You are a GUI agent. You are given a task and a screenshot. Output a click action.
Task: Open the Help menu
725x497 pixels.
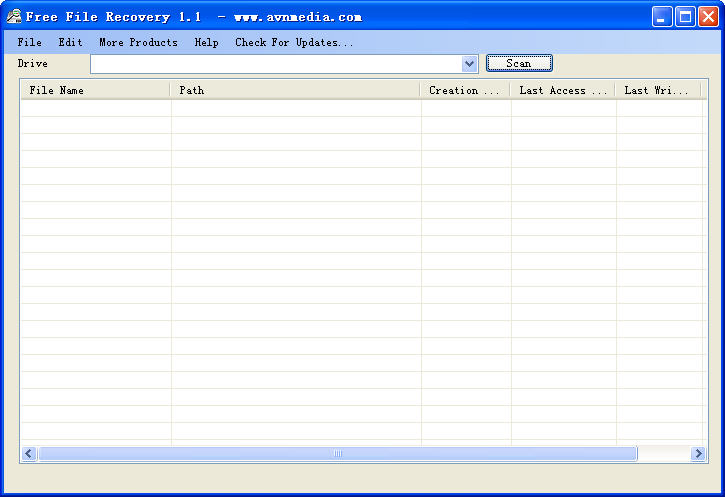[x=206, y=42]
